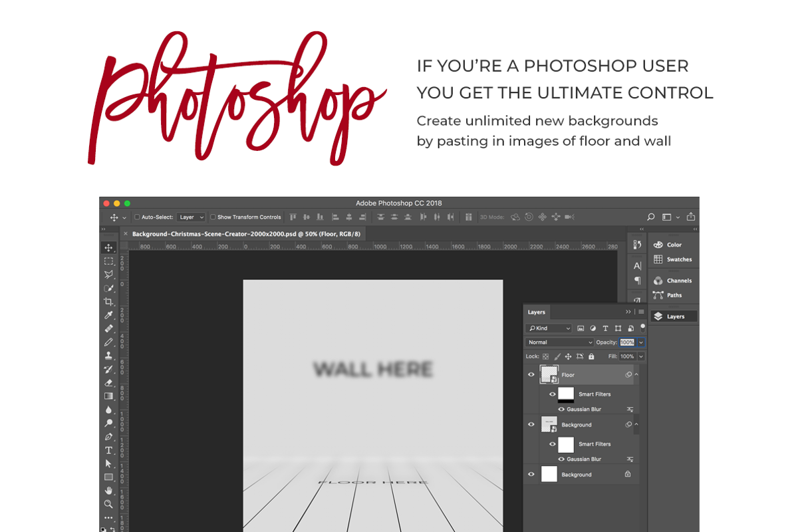The width and height of the screenshot is (798, 532).
Task: Click the Search magnifier in options bar
Action: [x=651, y=217]
